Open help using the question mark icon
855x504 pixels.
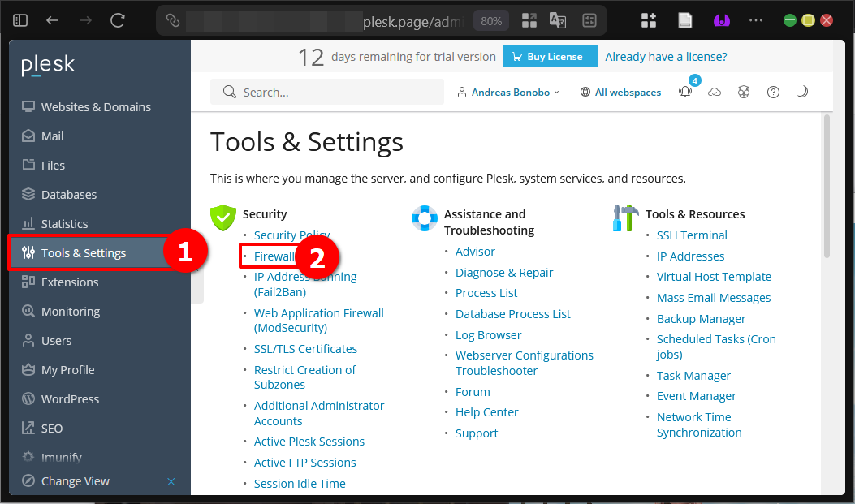(773, 92)
